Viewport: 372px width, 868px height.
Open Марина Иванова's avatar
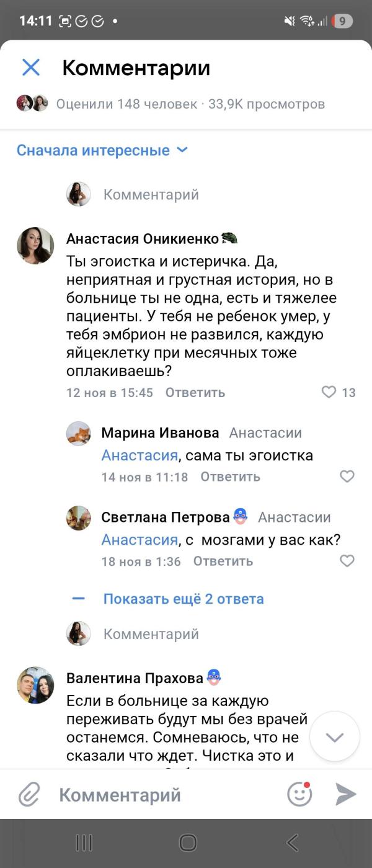point(79,434)
